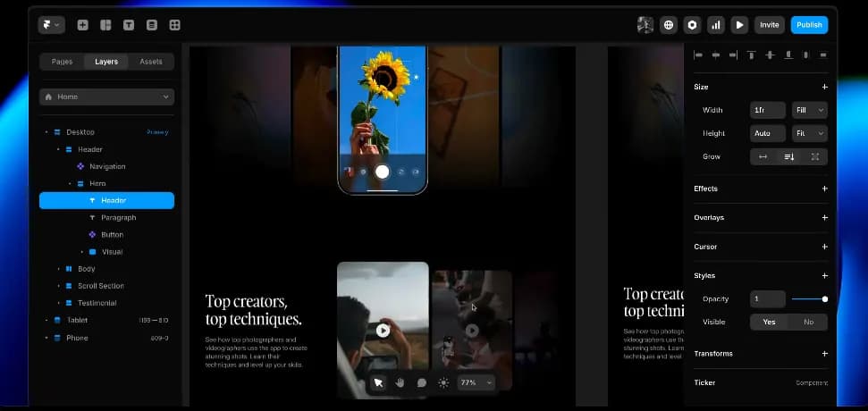This screenshot has width=868, height=411.
Task: Expand the Body layer
Action: point(57,269)
